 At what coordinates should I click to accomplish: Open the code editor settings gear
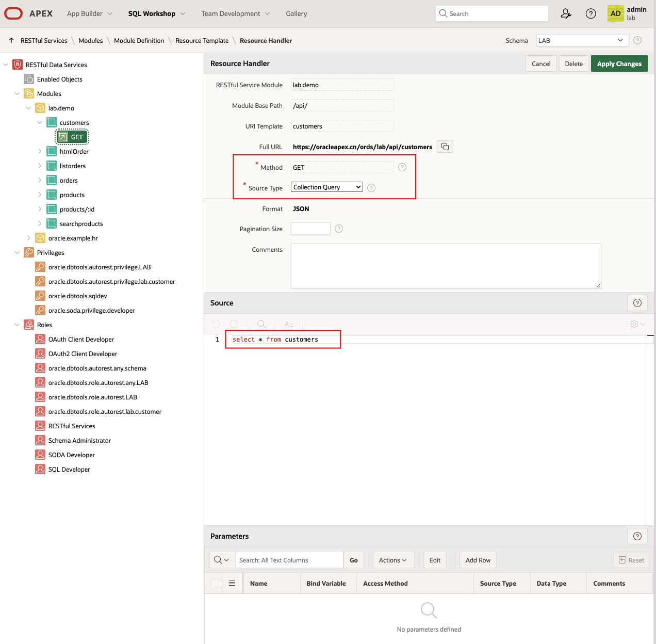coord(636,324)
